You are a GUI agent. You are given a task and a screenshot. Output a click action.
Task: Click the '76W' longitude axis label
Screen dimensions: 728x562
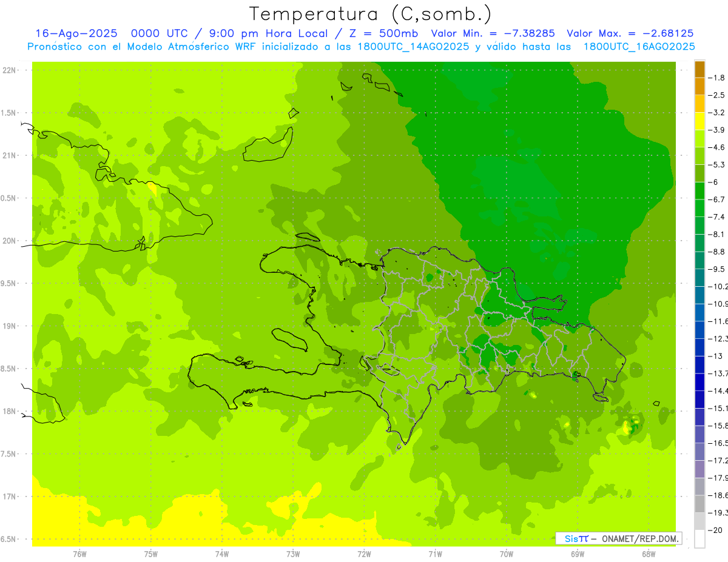(79, 554)
